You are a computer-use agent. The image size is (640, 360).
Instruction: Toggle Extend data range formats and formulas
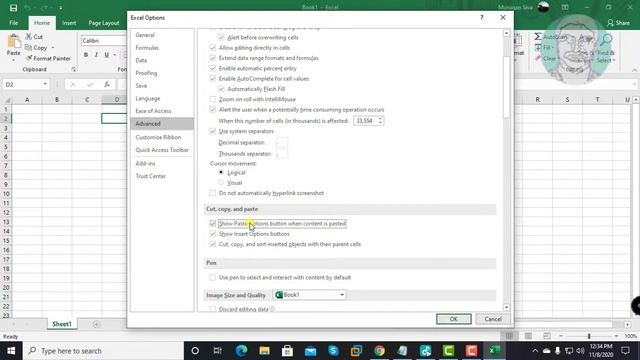[x=213, y=58]
